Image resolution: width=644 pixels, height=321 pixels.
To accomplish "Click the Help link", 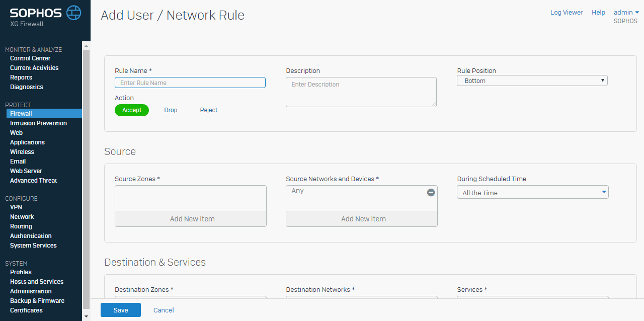I will (x=598, y=13).
